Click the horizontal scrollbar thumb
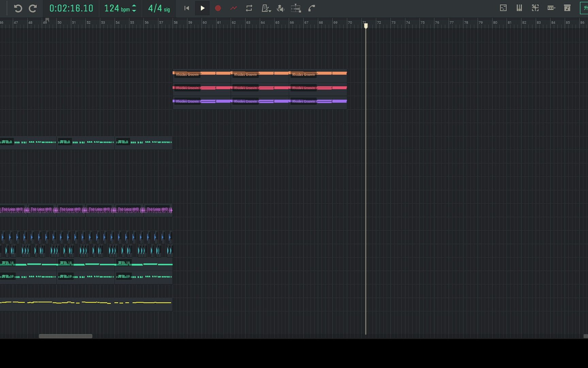 click(x=65, y=336)
